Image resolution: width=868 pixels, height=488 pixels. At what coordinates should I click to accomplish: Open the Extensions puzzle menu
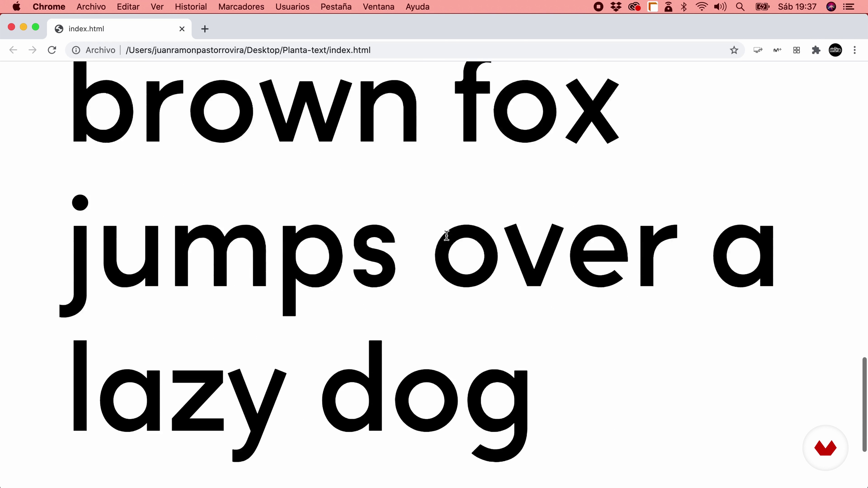click(816, 50)
